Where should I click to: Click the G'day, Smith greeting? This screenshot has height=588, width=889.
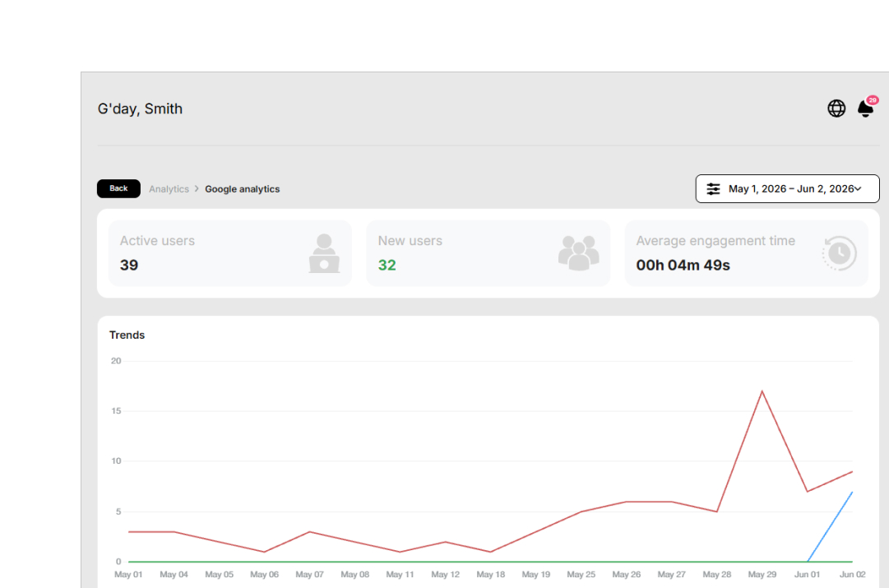point(140,109)
